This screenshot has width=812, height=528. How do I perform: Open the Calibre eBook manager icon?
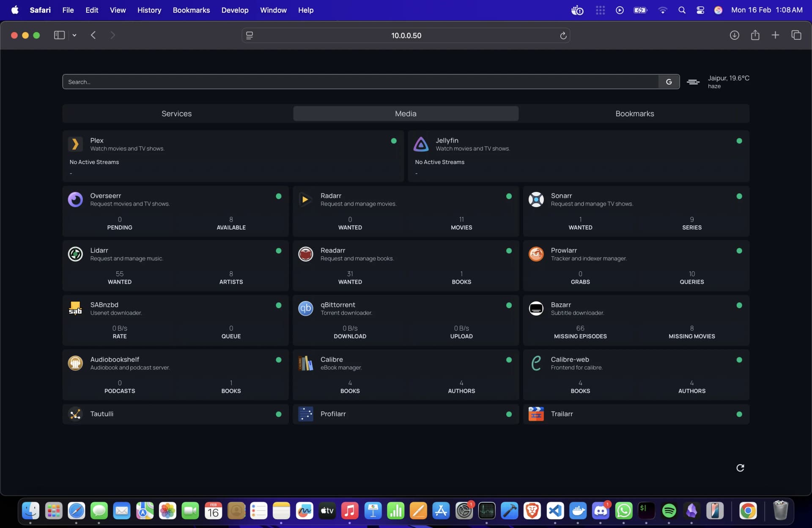(x=305, y=363)
